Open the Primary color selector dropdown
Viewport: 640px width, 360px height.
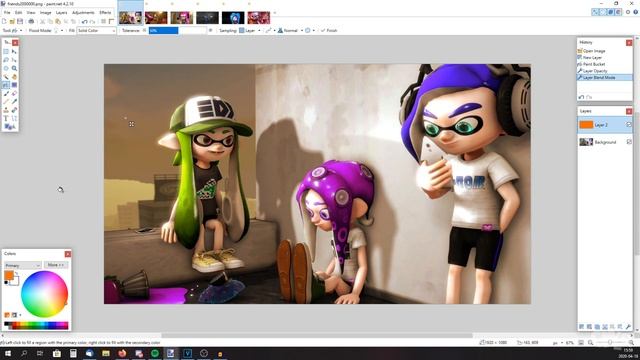point(22,265)
